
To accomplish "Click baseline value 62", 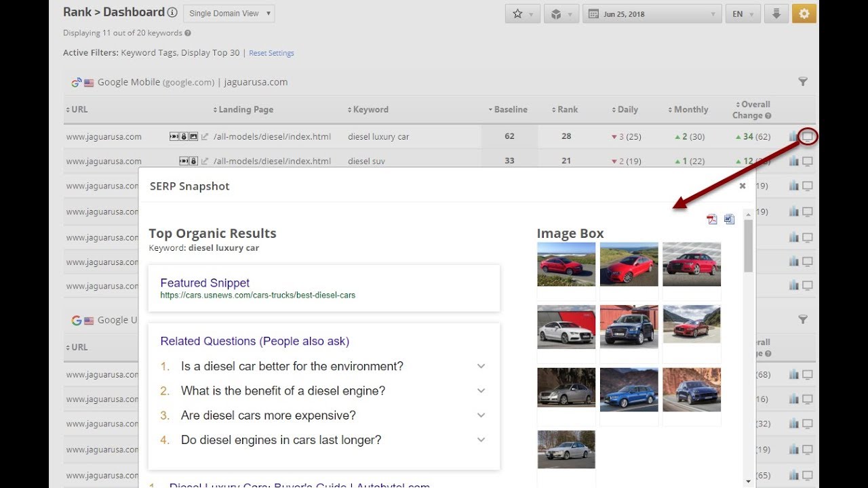I will click(x=509, y=136).
